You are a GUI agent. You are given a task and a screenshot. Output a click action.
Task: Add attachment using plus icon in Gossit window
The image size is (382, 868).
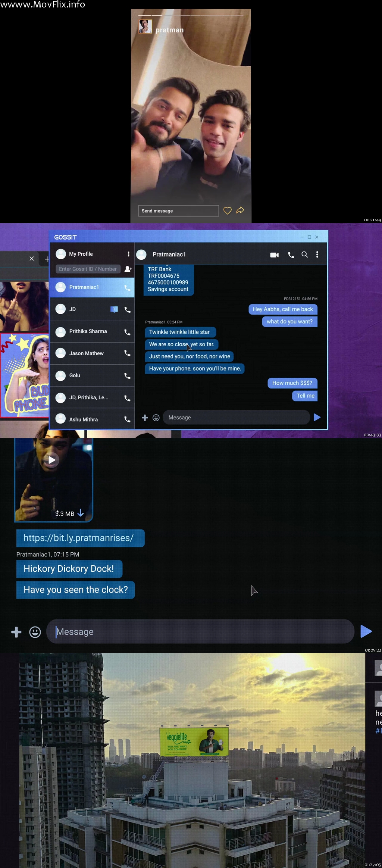pyautogui.click(x=145, y=418)
